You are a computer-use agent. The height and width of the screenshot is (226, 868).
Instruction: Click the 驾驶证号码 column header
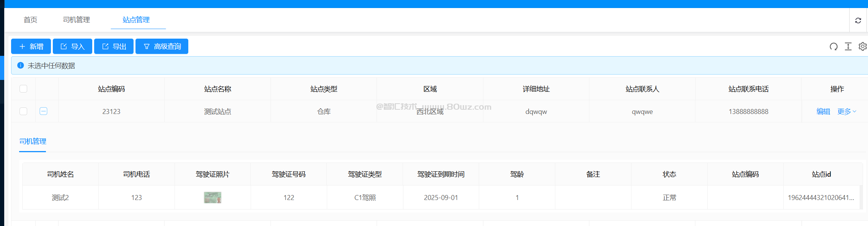[x=289, y=174]
